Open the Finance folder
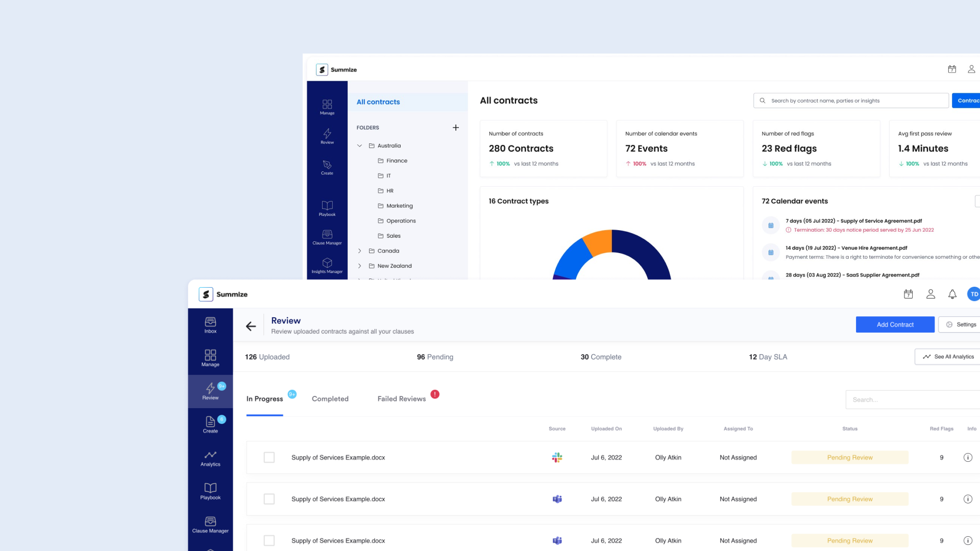Viewport: 980px width, 551px height. tap(393, 161)
